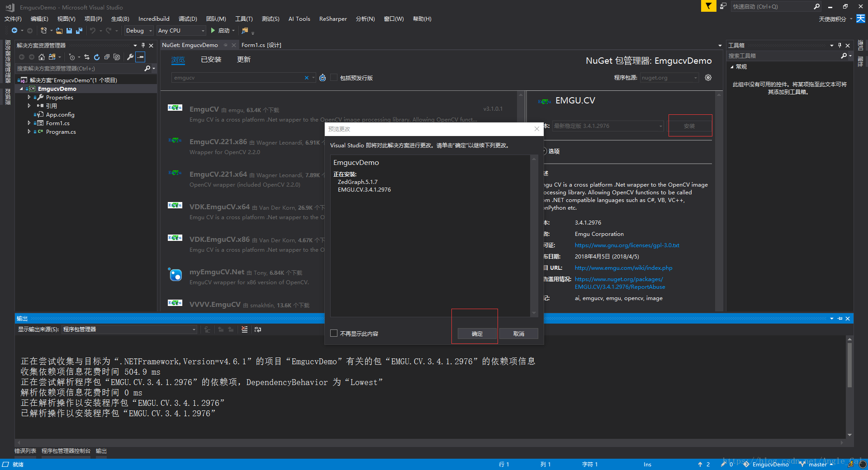Click the New Project toolbar icon
Screen dimensions: 868x470
tap(44, 30)
